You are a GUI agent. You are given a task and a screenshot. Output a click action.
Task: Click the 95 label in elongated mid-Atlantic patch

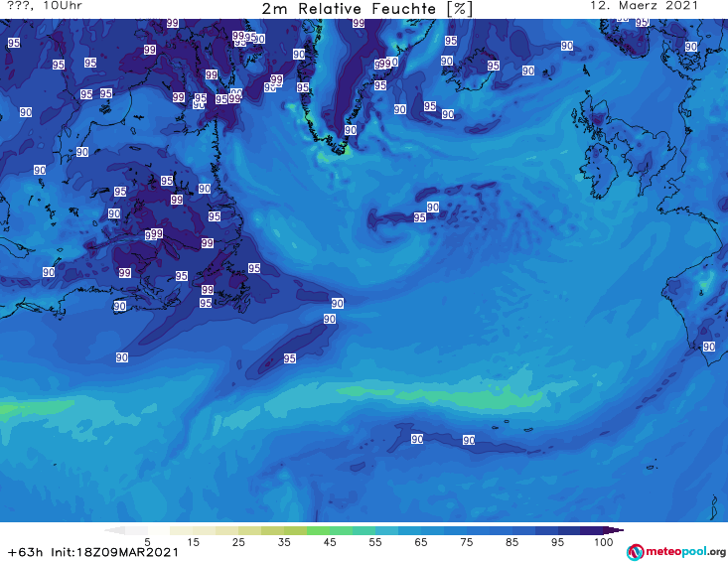(x=290, y=358)
